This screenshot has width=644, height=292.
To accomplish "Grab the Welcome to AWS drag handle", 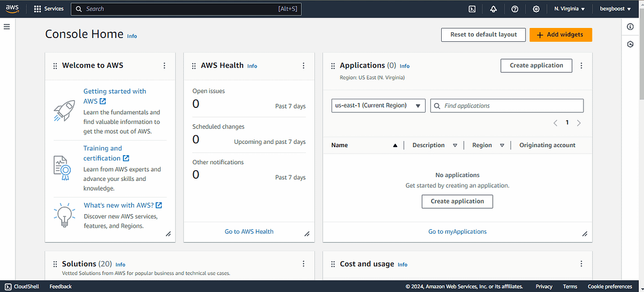I will [x=55, y=66].
